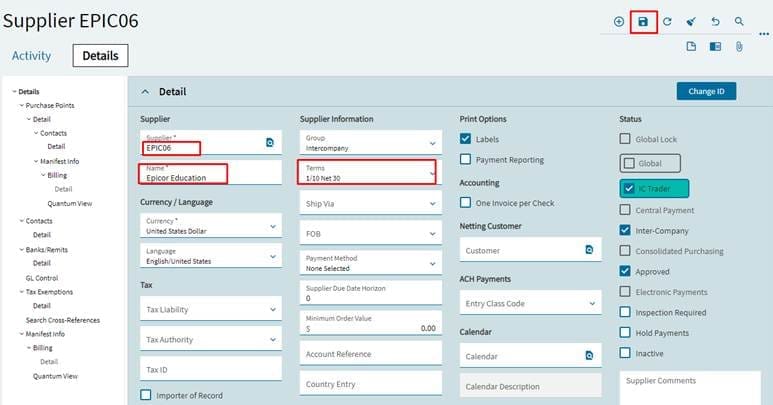The image size is (773, 405).
Task: Toggle Consolidated Purchasing checkbox
Action: pyautogui.click(x=625, y=251)
